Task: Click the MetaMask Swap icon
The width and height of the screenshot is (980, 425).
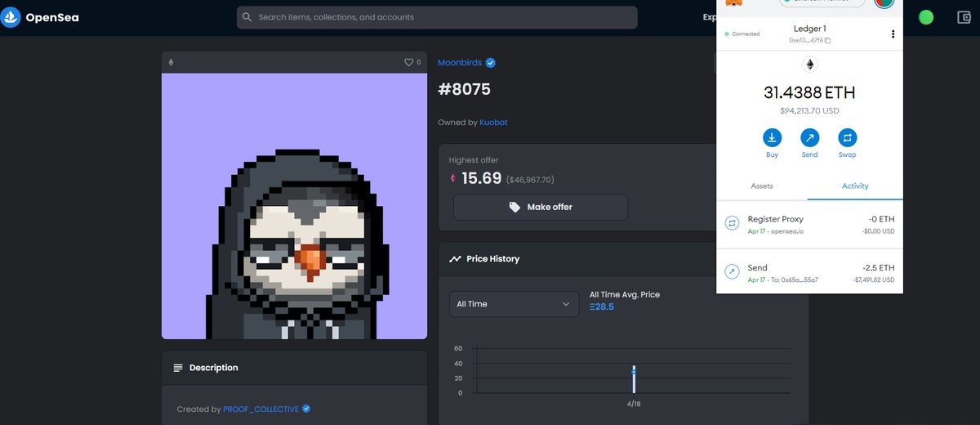Action: pos(847,137)
